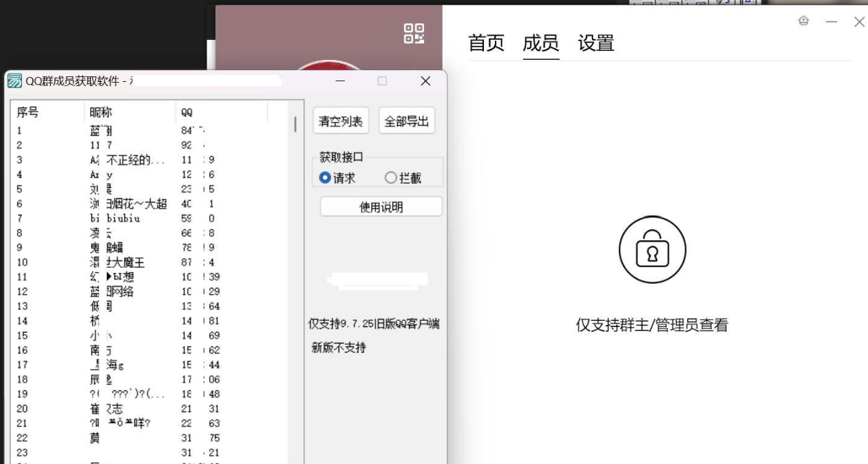Minimize the member fetching tool window
The image size is (868, 464).
341,81
